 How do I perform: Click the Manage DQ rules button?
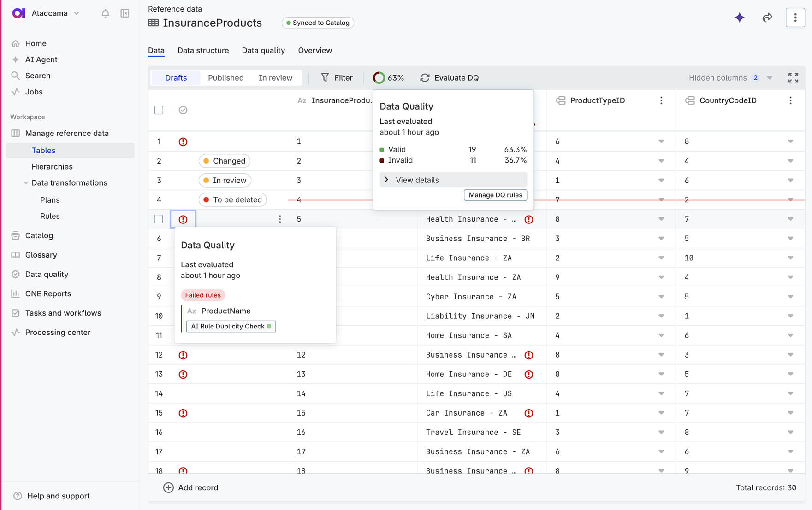point(495,195)
